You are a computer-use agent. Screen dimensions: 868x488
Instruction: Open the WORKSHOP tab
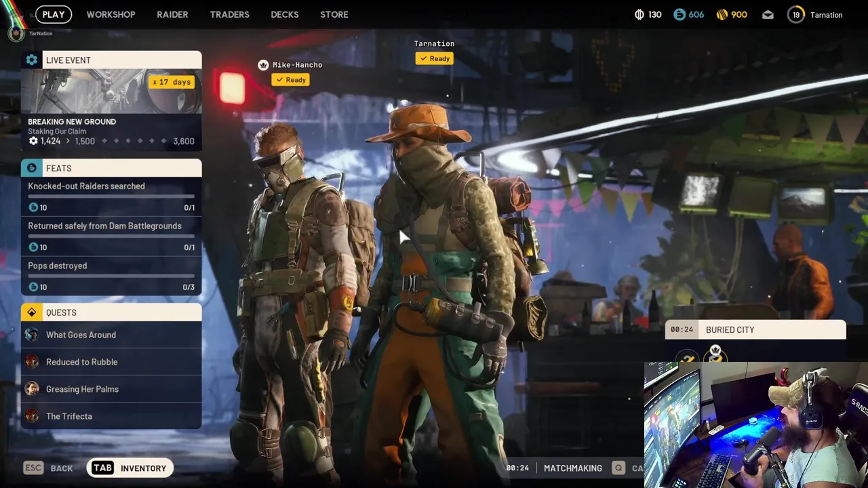coord(111,14)
